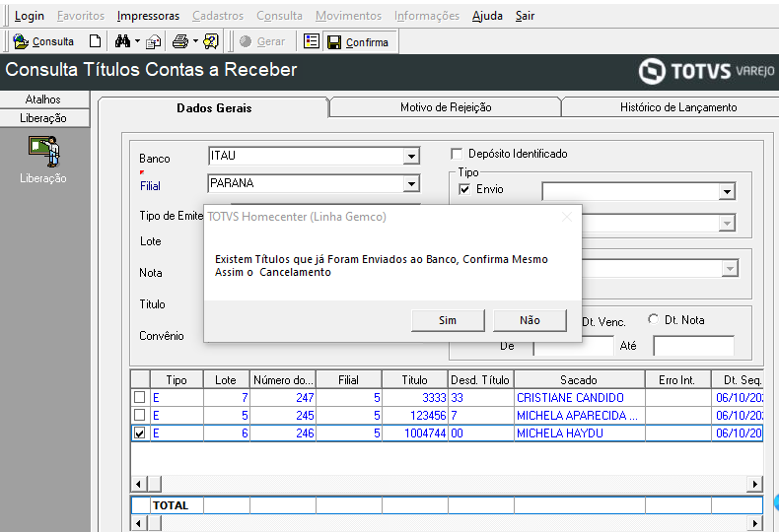Switch to the Motivo de Rejeição tab
The image size is (779, 532).
pyautogui.click(x=446, y=107)
